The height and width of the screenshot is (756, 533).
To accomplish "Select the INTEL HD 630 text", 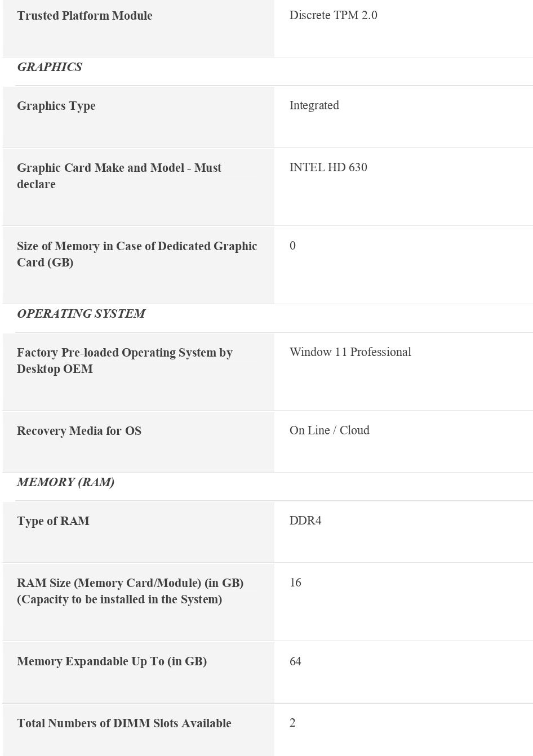I will (328, 167).
